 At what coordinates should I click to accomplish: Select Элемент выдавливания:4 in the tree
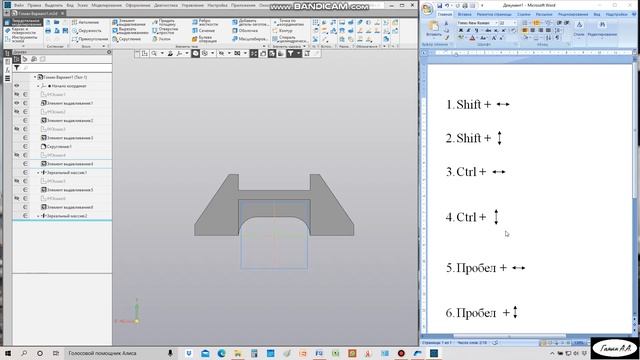[x=67, y=164]
